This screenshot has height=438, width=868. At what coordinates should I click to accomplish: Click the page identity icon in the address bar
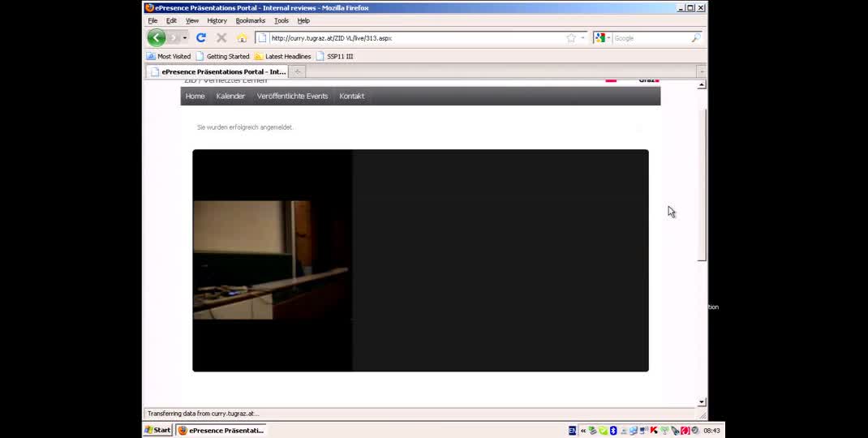click(262, 38)
